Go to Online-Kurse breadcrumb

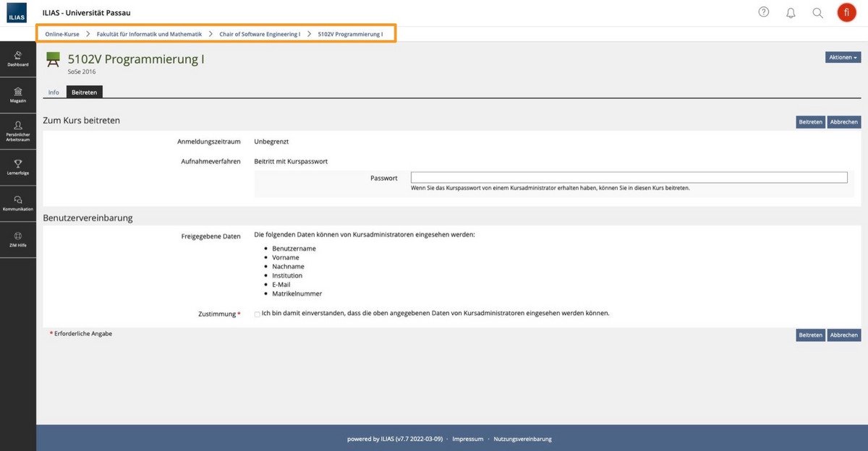(62, 34)
